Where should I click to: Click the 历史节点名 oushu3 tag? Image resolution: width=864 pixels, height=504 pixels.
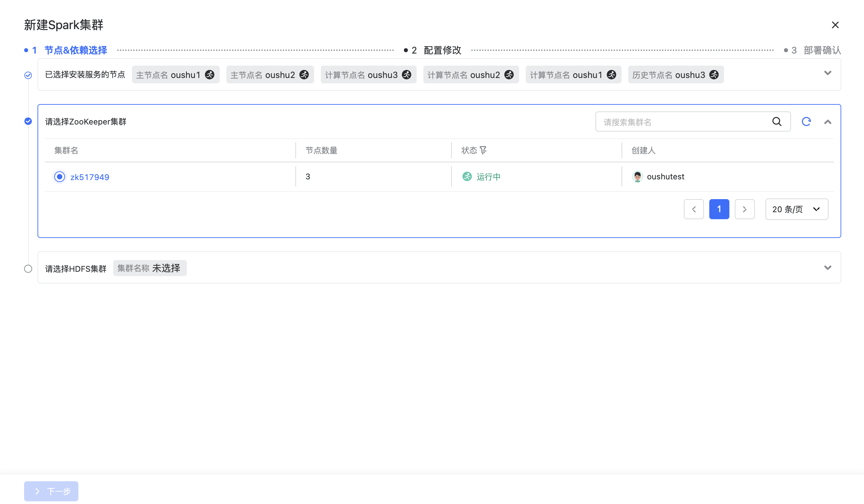click(676, 75)
